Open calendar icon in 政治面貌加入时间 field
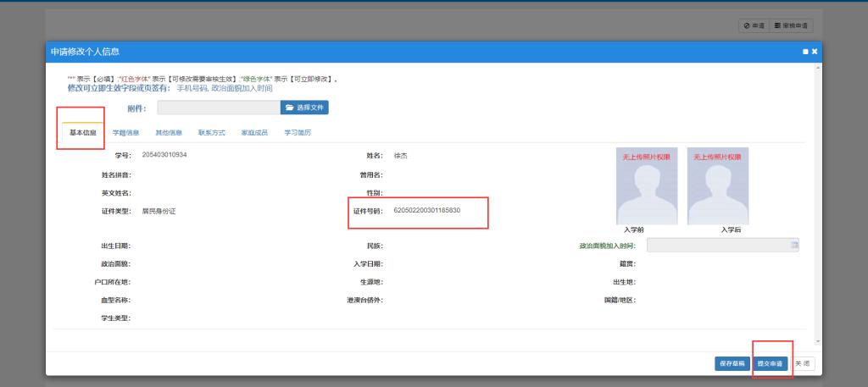 point(794,245)
